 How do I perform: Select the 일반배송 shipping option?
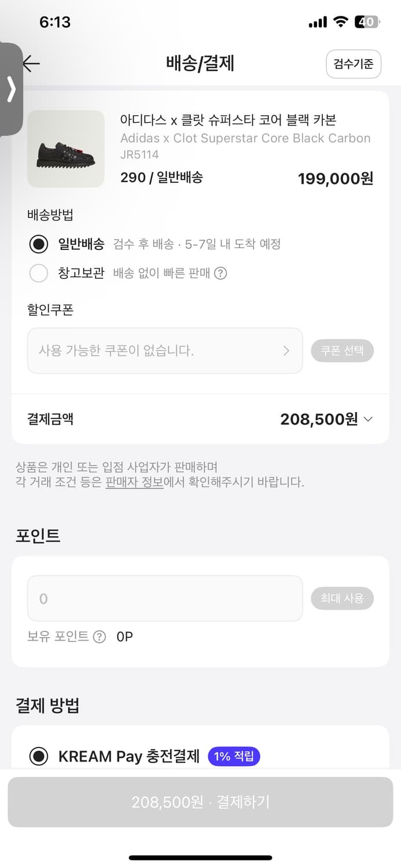click(x=39, y=244)
